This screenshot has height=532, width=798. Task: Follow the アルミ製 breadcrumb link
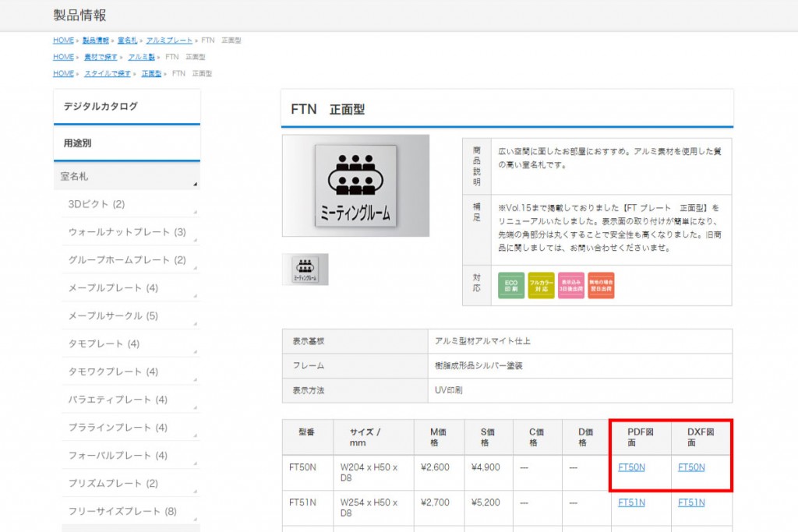tap(142, 57)
